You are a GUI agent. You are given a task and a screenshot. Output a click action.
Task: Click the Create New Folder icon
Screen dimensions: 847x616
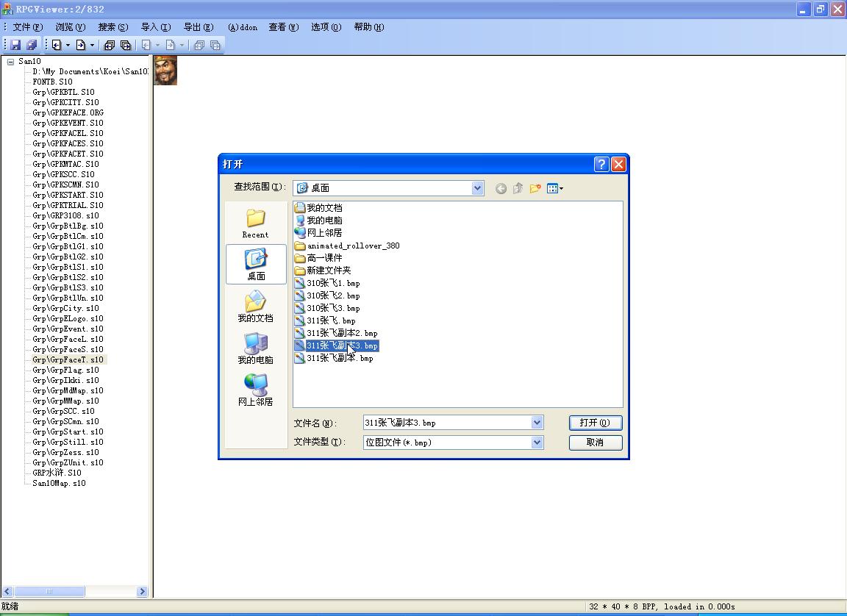coord(535,188)
